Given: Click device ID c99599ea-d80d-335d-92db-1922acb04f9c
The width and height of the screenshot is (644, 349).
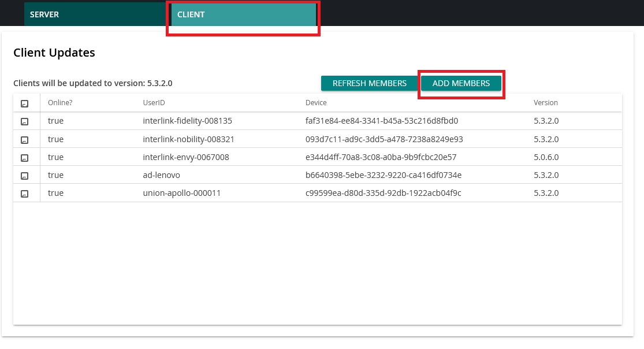Looking at the screenshot, I should click(x=383, y=193).
